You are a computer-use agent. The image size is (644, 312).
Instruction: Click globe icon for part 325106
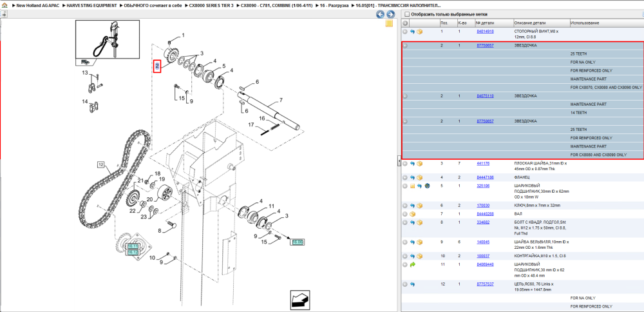[427, 186]
